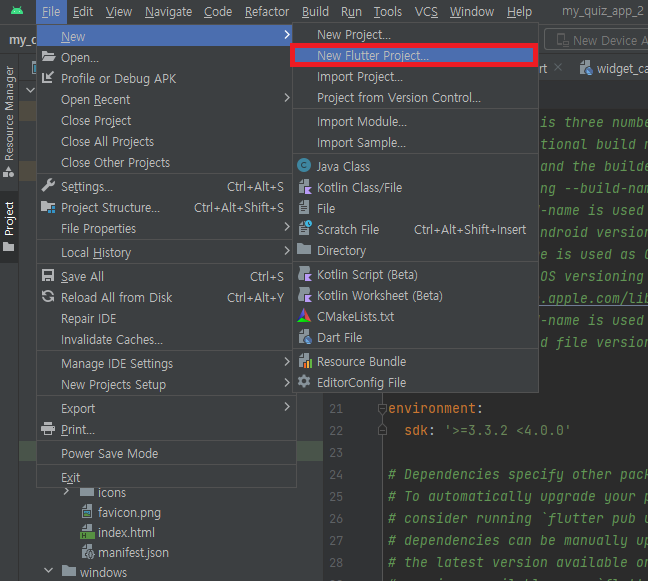Screen dimensions: 648x581
Task: Toggle Power Save Mode
Action: point(167,453)
